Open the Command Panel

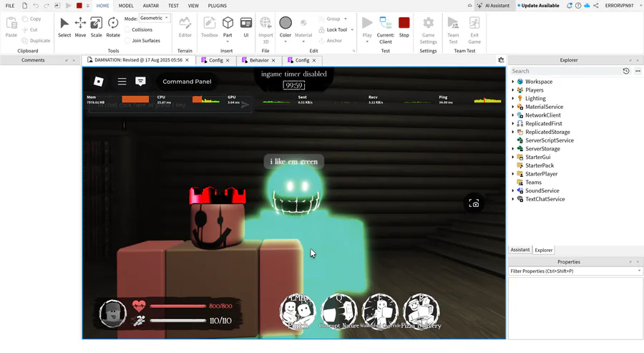187,82
